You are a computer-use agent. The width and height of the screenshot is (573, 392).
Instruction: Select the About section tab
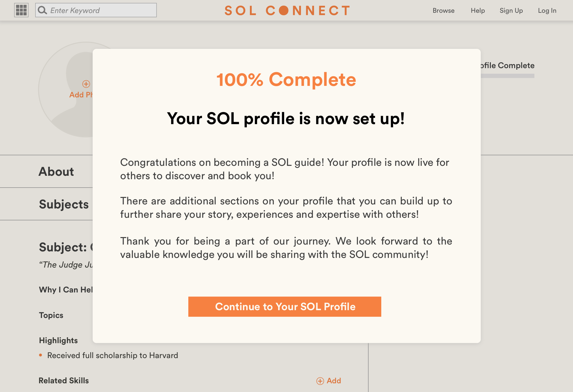[x=56, y=171]
